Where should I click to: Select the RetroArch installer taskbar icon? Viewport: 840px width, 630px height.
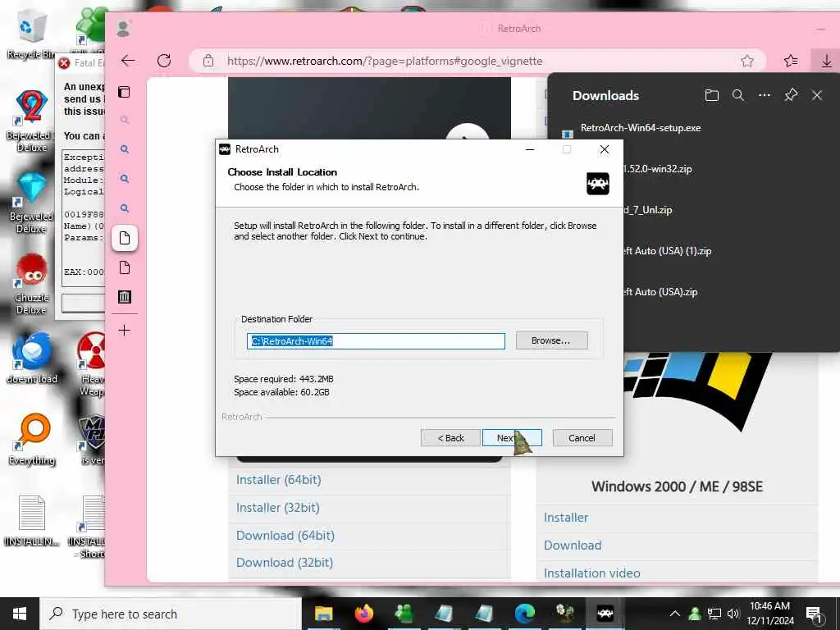point(605,614)
